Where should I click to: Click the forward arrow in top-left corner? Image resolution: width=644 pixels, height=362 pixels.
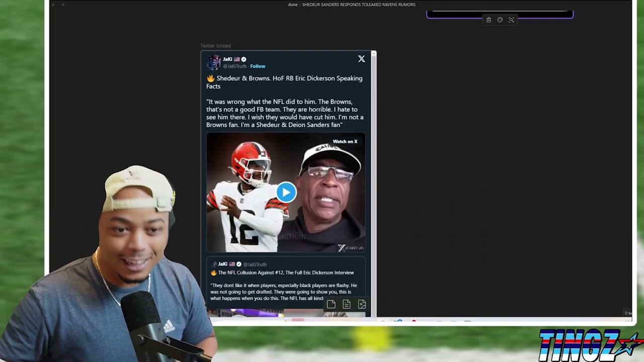tap(62, 5)
